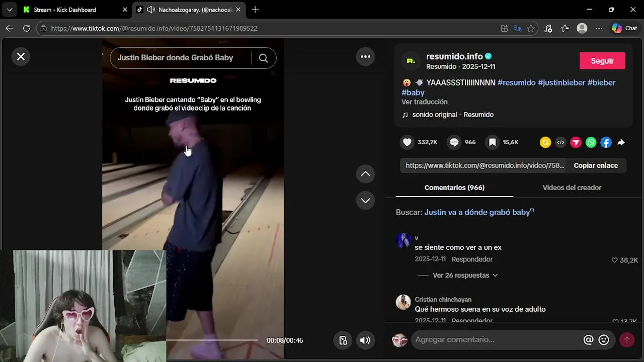Like the comment with 38,2K likes

(x=614, y=260)
